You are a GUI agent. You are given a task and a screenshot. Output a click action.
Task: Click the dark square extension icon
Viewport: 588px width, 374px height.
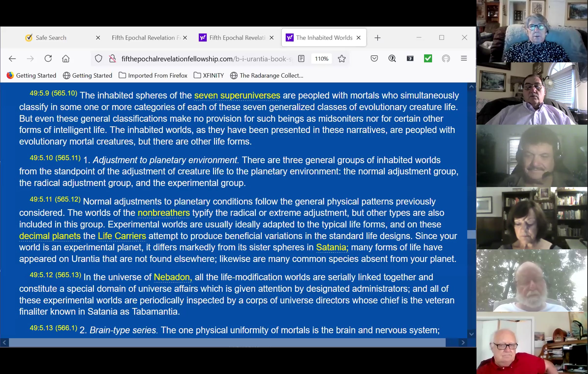click(410, 58)
